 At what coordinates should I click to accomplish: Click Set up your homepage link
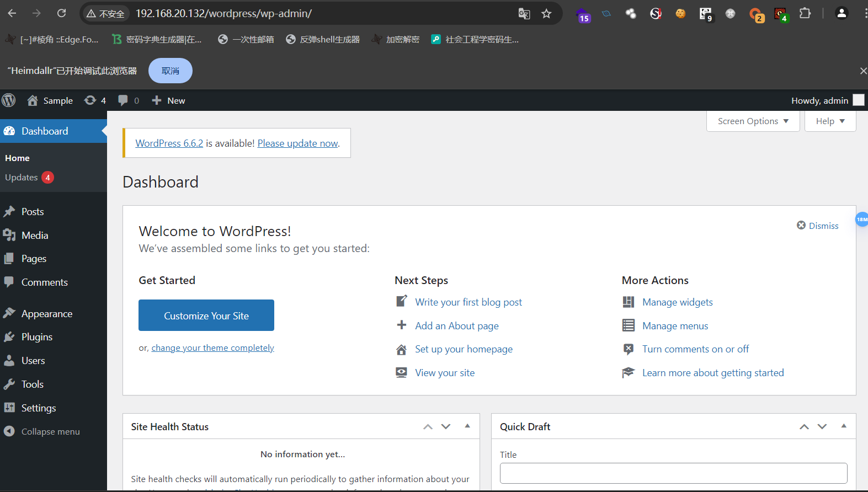tap(464, 349)
